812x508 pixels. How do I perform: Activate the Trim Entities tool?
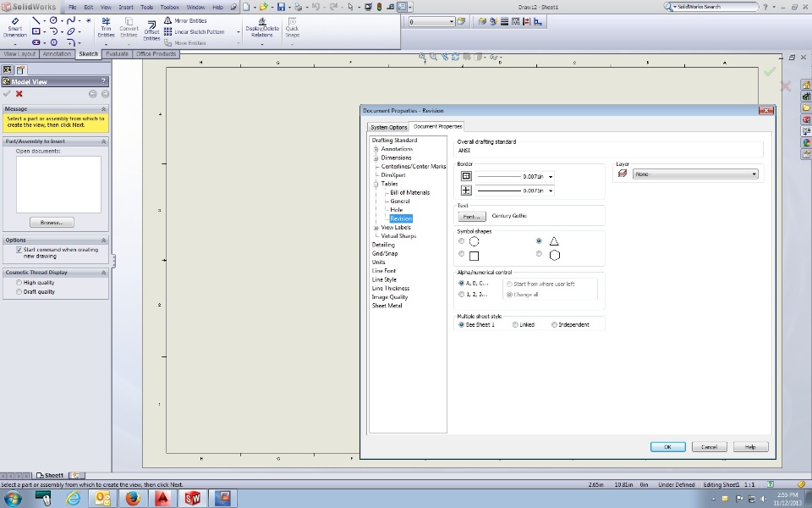106,27
